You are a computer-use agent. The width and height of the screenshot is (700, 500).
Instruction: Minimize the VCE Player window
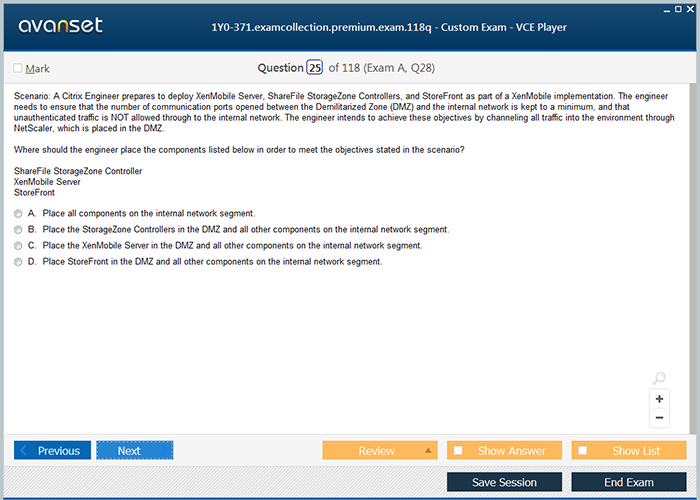click(666, 8)
